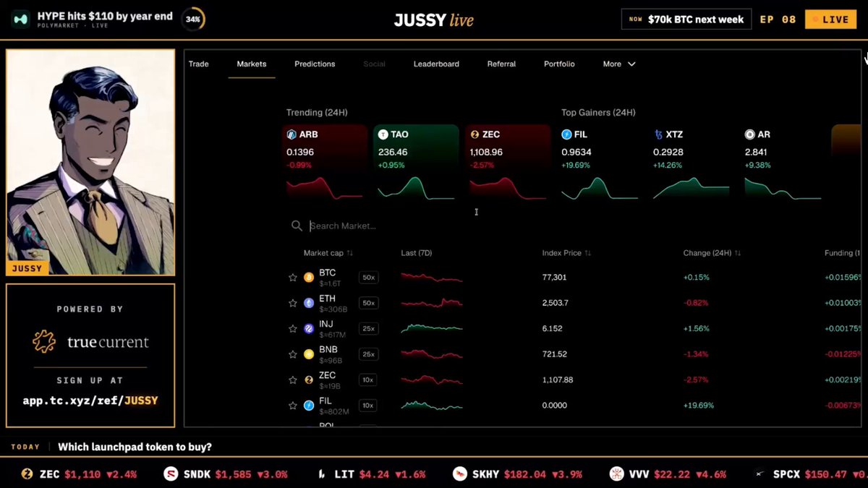Sort by Market cap using its arrows
The width and height of the screenshot is (868, 488).
point(350,253)
